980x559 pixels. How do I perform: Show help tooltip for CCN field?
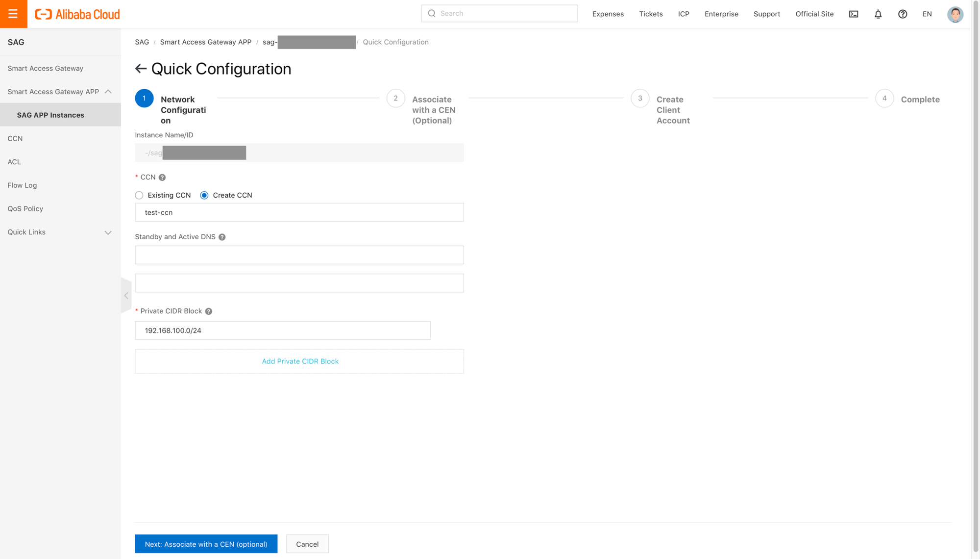pyautogui.click(x=162, y=178)
